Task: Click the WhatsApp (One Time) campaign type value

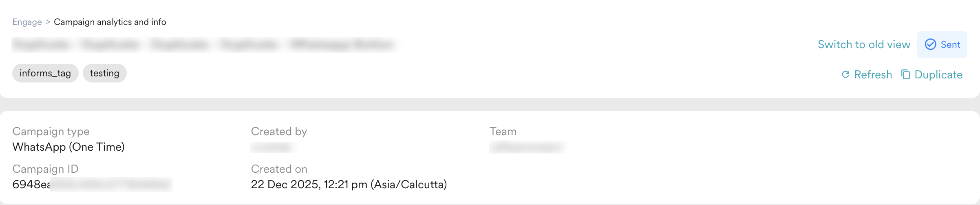Action: click(68, 147)
